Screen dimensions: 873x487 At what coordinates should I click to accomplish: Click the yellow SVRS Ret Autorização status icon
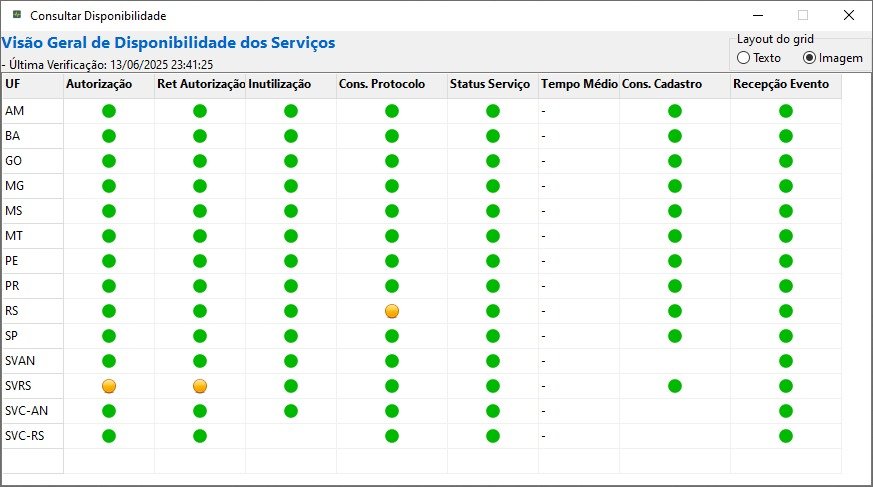200,386
